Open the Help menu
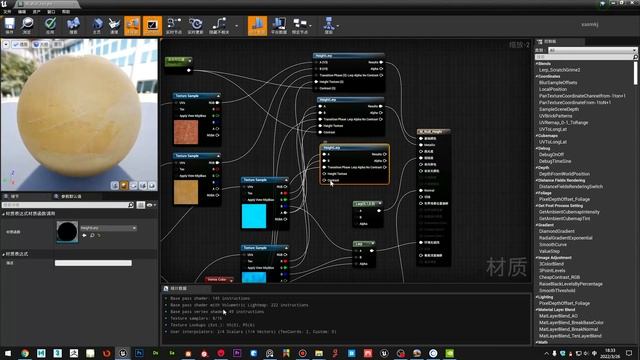 (66, 12)
